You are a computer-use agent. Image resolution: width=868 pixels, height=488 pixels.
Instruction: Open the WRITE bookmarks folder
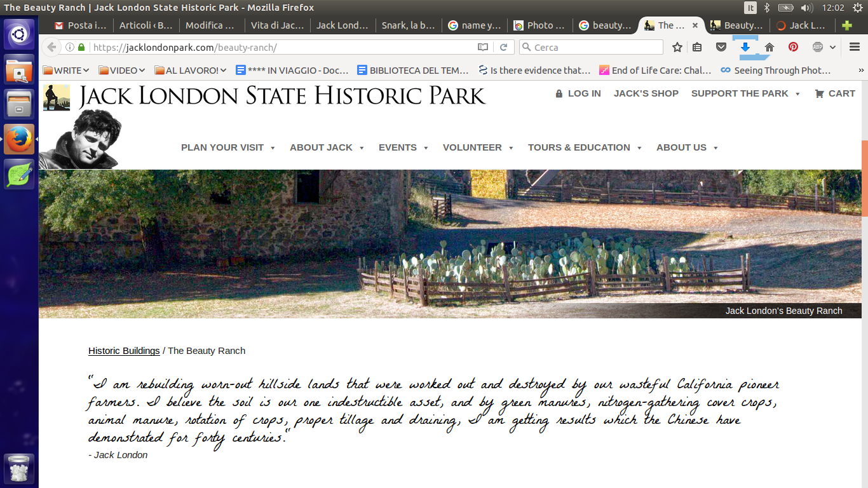point(66,71)
